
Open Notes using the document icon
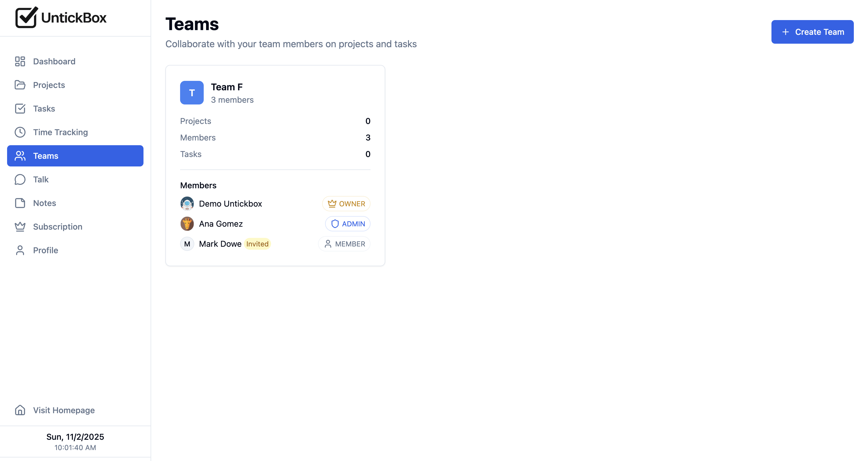click(x=20, y=203)
